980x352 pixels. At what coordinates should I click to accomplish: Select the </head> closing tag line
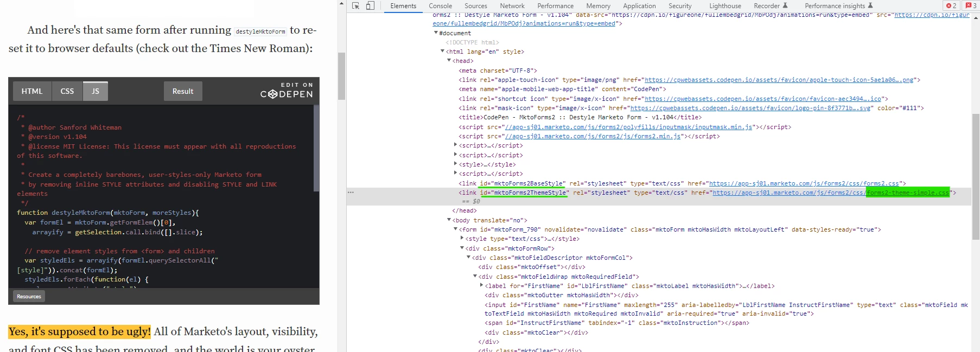[x=464, y=210]
